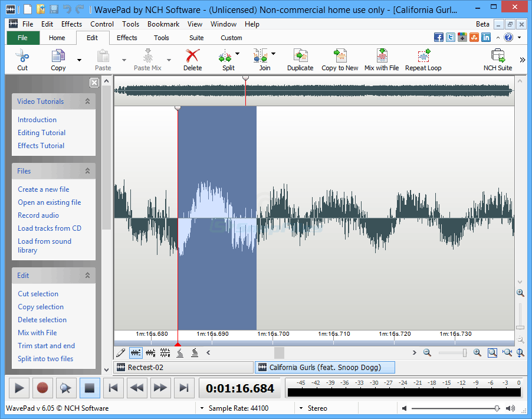The image size is (532, 419).
Task: Click the Facebook share icon
Action: (x=439, y=37)
